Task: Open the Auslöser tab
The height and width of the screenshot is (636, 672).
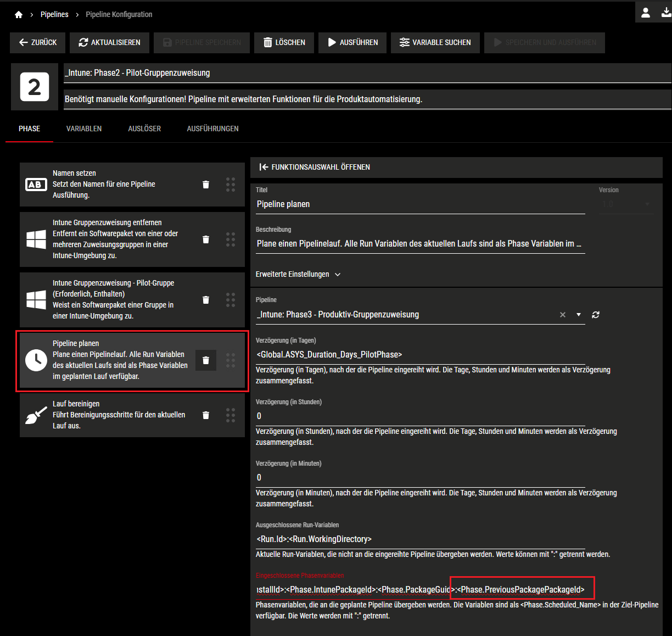Action: tap(144, 129)
